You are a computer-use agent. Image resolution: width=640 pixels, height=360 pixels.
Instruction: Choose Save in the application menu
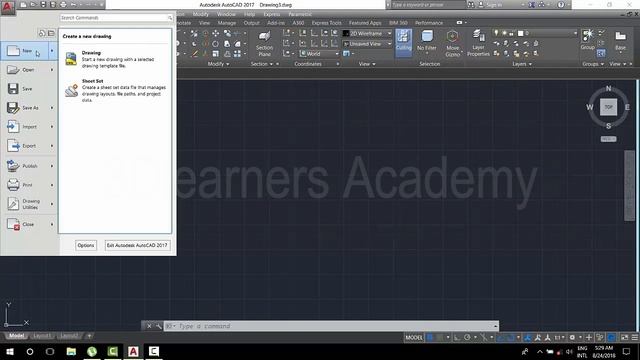pyautogui.click(x=29, y=89)
